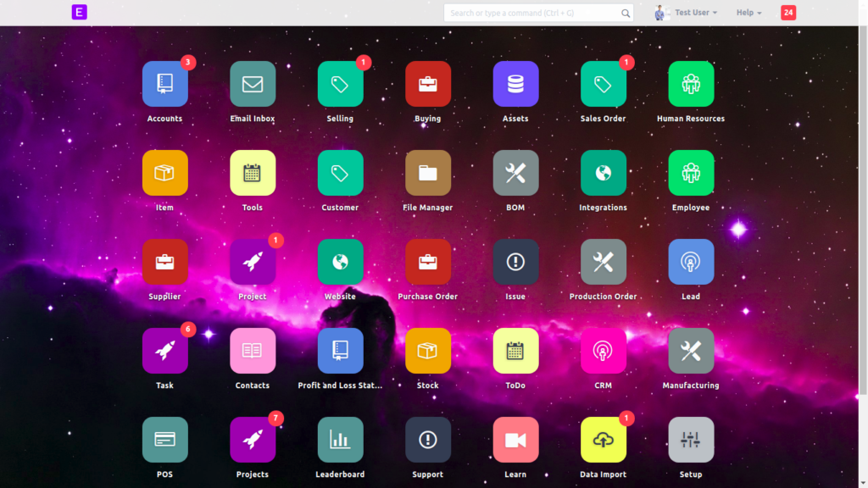This screenshot has height=488, width=868.
Task: Open the Leaderboard chart icon
Action: click(x=340, y=440)
